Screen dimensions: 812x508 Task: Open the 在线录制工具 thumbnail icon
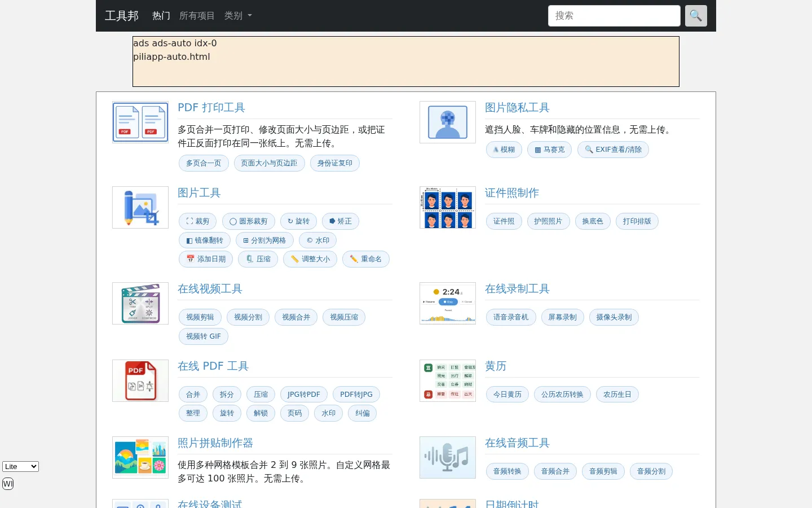(x=448, y=304)
